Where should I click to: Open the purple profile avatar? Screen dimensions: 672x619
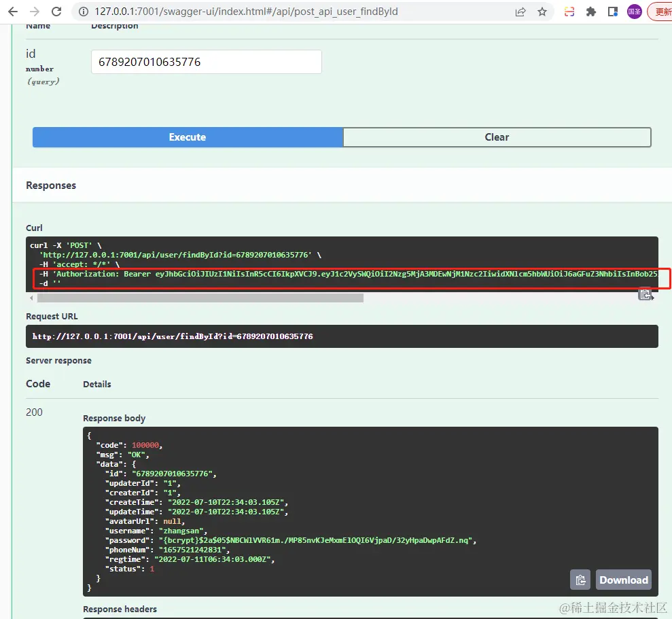coord(634,12)
